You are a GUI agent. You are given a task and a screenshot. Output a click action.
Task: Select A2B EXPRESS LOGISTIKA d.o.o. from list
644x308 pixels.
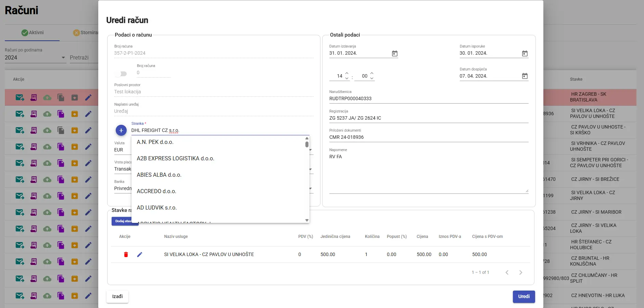(x=175, y=159)
